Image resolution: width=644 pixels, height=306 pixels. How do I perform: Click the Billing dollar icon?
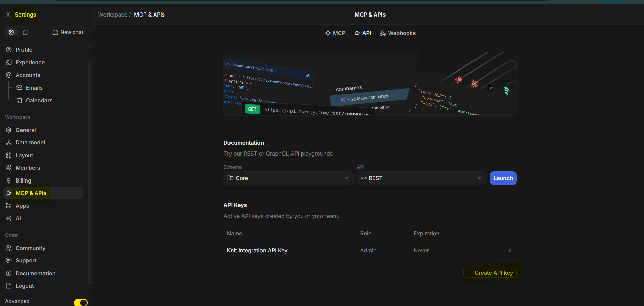(x=9, y=180)
